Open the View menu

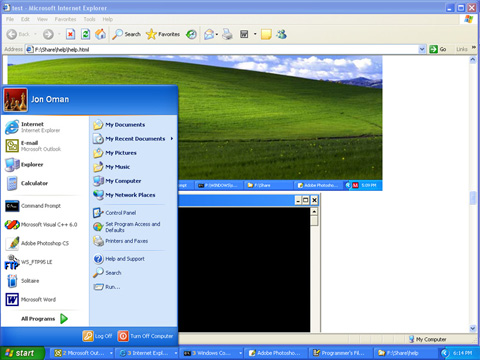click(x=42, y=19)
